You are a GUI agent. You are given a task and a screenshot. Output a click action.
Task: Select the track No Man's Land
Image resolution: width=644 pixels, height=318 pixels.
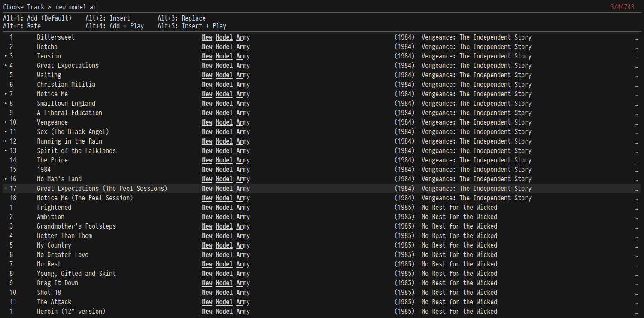coord(322,179)
